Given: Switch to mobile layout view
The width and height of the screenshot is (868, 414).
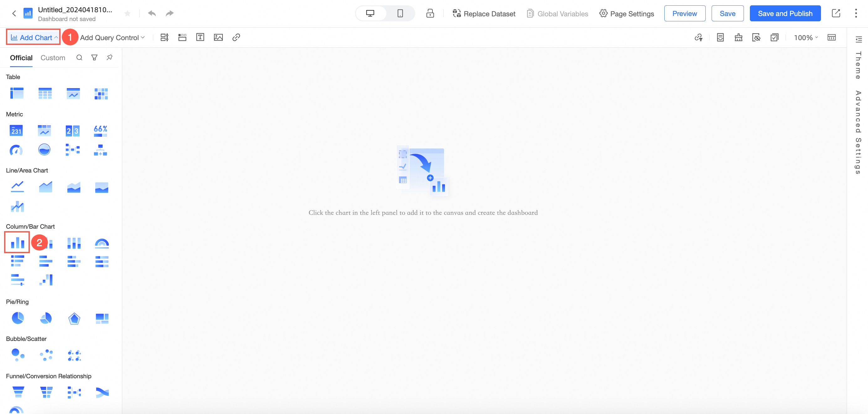Looking at the screenshot, I should click(x=400, y=13).
